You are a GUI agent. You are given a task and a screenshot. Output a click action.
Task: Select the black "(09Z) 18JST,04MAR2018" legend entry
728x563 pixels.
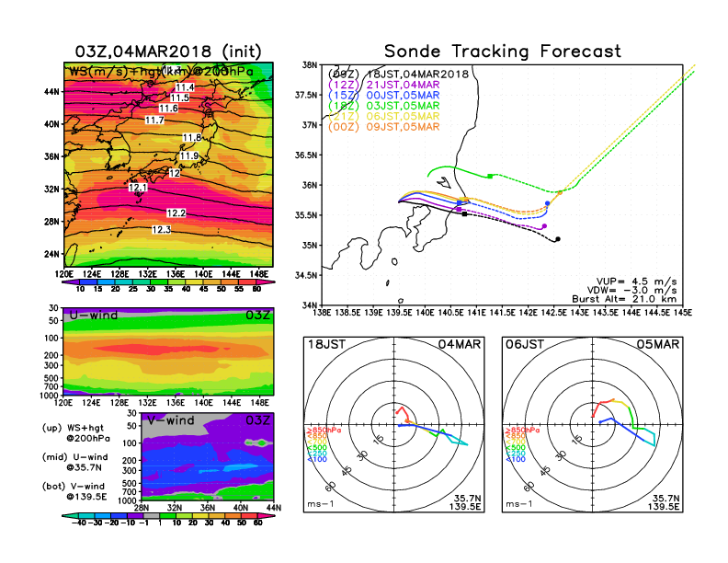pyautogui.click(x=398, y=75)
